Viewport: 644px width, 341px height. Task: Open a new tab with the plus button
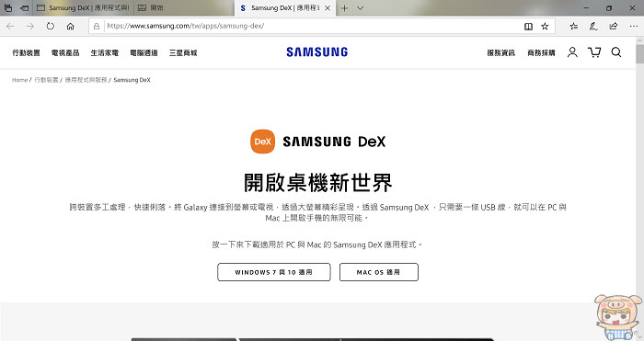coord(344,8)
